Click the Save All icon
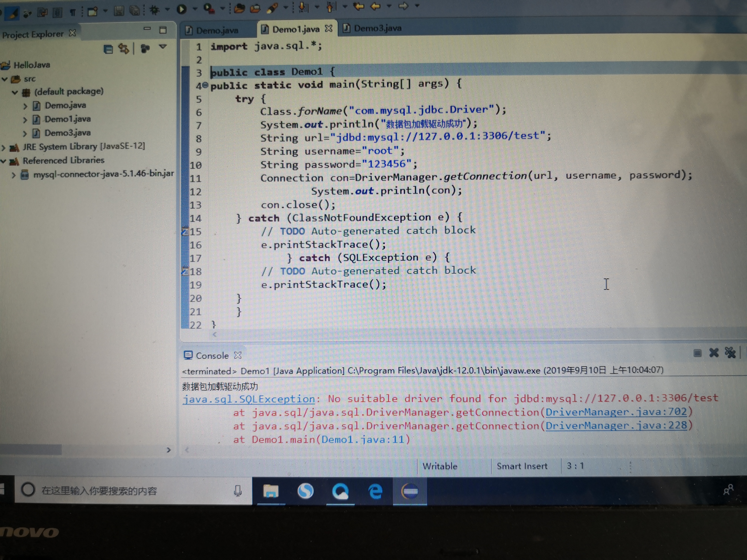This screenshot has height=560, width=747. [135, 11]
